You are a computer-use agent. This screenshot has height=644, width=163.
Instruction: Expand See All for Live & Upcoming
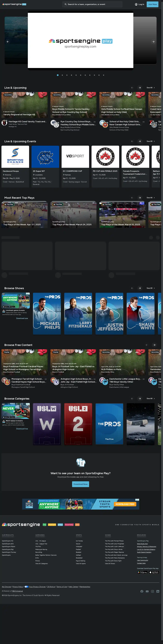[150, 88]
